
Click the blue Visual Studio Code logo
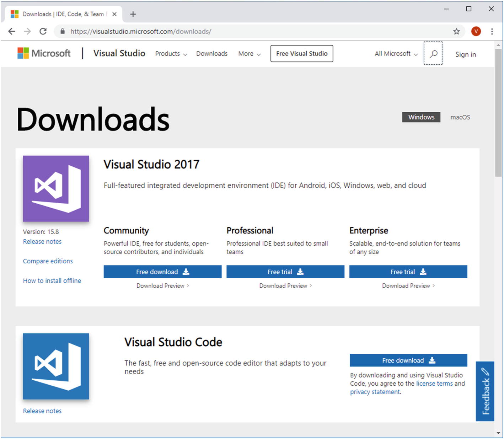[x=56, y=366]
